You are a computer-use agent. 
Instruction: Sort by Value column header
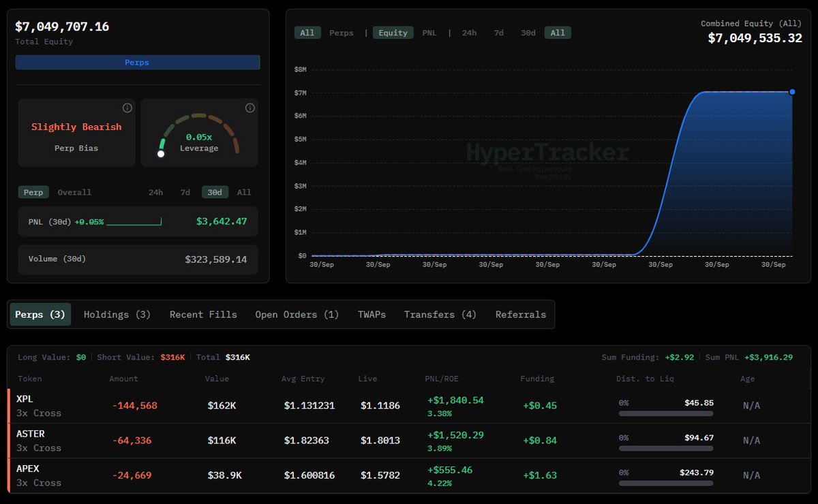[217, 379]
